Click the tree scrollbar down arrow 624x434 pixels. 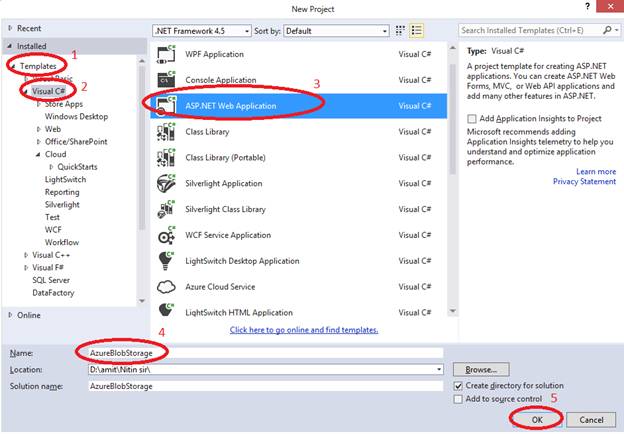pos(142,301)
